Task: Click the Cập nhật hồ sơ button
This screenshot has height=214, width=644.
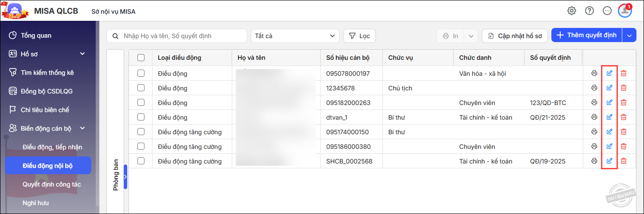Action: coord(515,36)
